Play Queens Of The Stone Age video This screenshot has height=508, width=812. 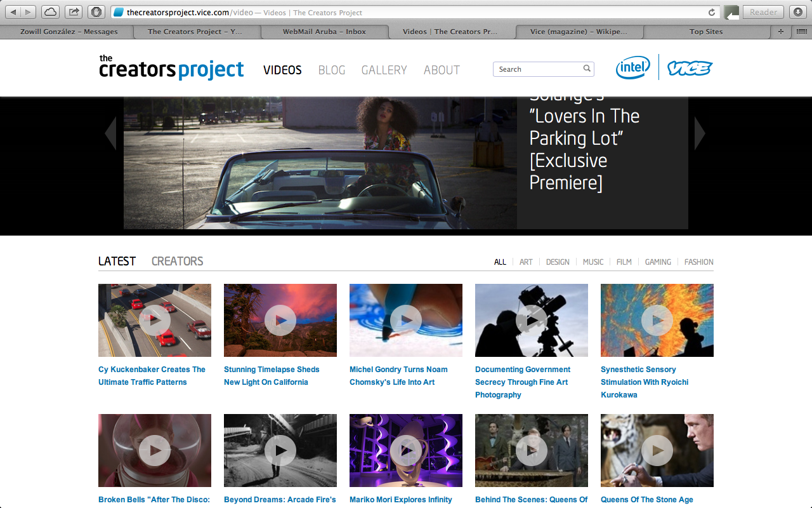(x=657, y=450)
